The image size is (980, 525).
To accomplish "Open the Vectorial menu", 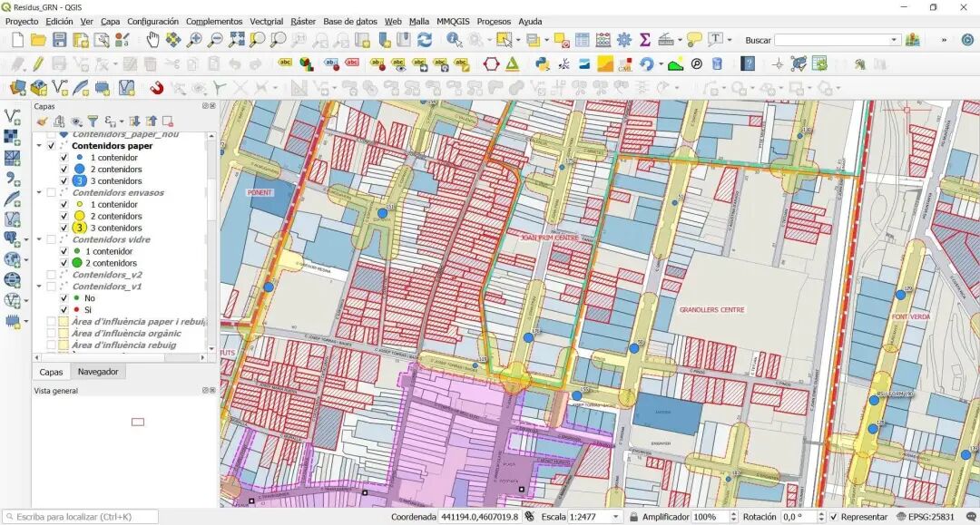I will coord(266,21).
